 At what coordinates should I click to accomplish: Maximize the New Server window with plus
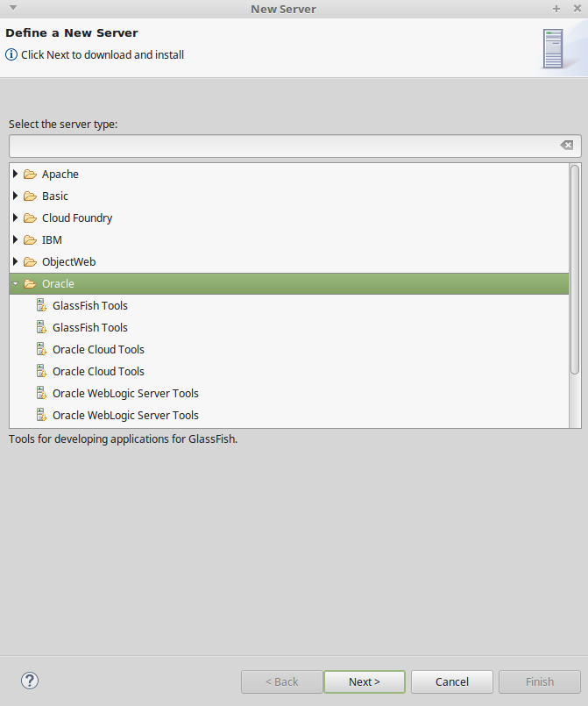point(556,9)
